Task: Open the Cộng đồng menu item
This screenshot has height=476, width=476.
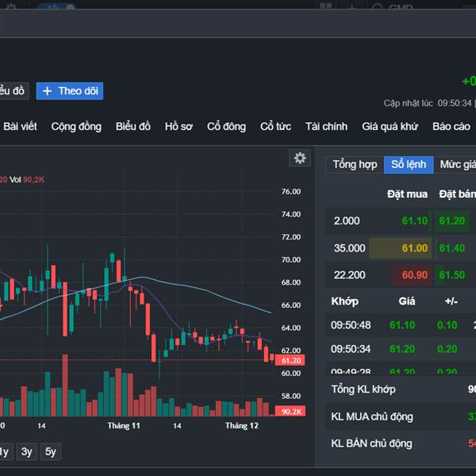Action: [x=76, y=126]
